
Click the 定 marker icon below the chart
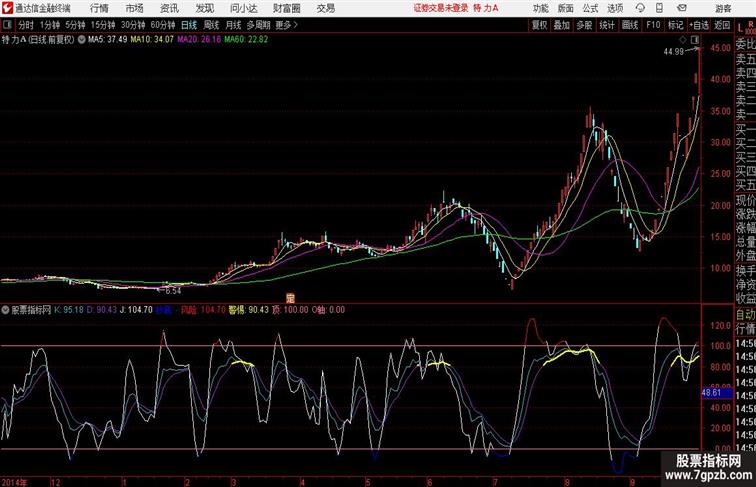290,298
